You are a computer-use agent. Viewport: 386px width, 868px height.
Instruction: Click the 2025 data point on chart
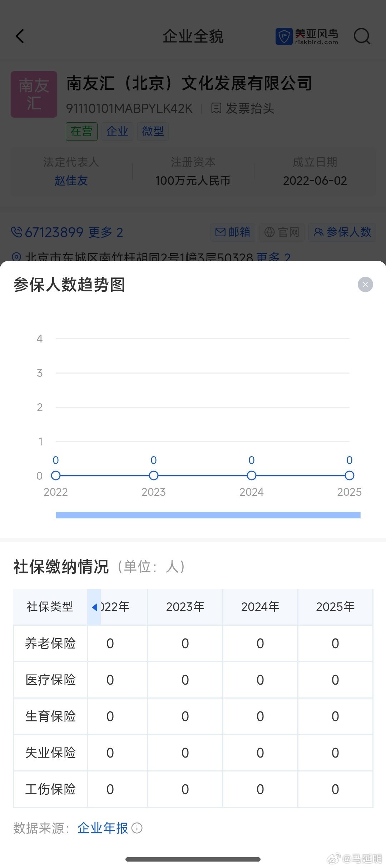tap(350, 475)
